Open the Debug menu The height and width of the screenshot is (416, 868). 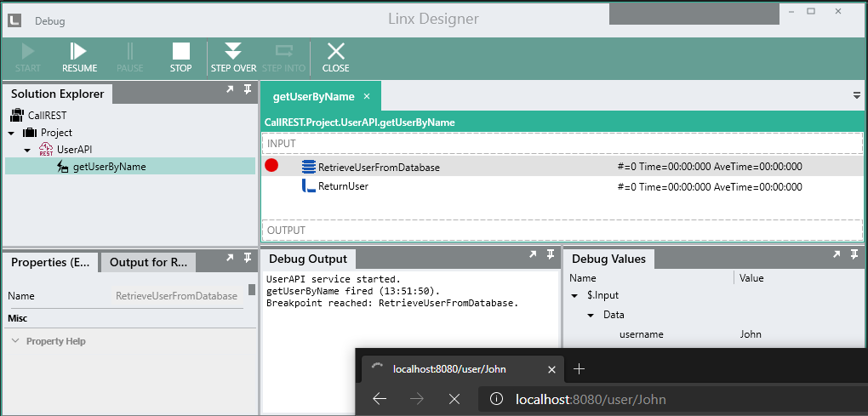[50, 21]
